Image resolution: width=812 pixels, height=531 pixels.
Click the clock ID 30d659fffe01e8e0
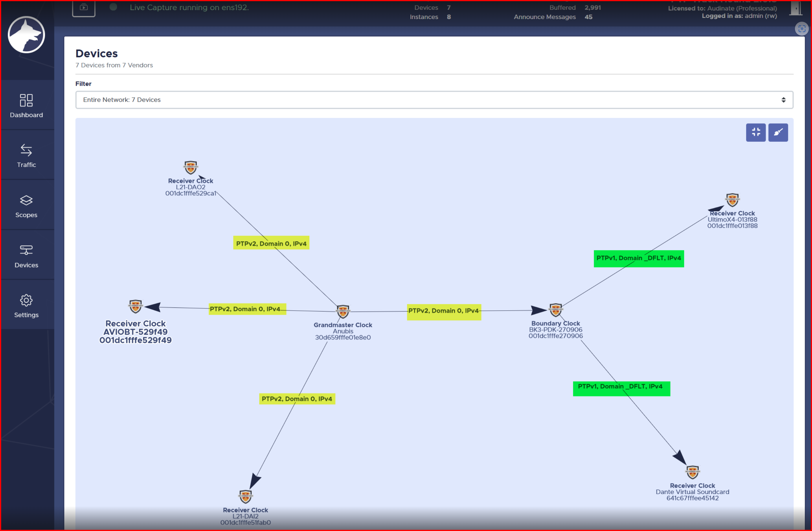[343, 338]
